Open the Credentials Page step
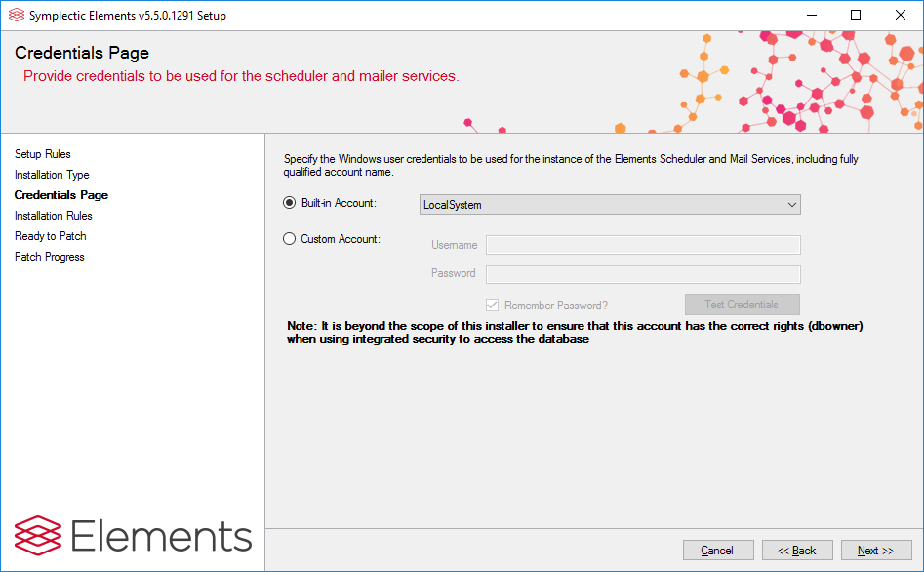This screenshot has height=572, width=924. [x=61, y=195]
